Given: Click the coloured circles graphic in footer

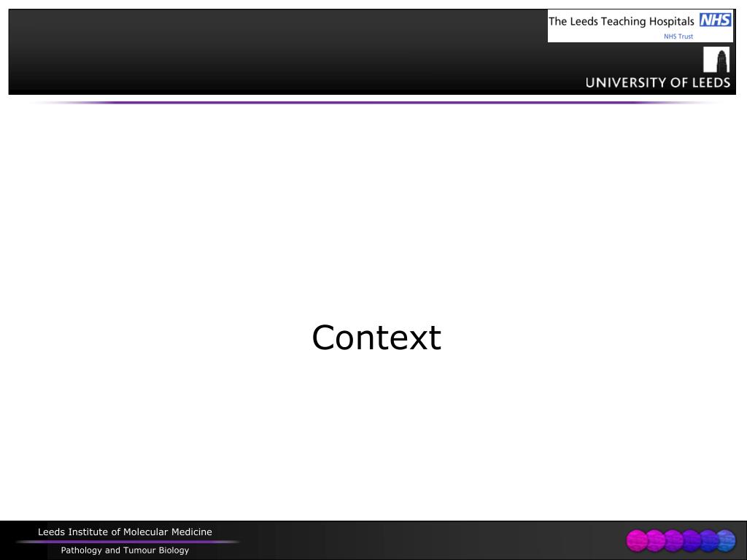Looking at the screenshot, I should pos(681,540).
